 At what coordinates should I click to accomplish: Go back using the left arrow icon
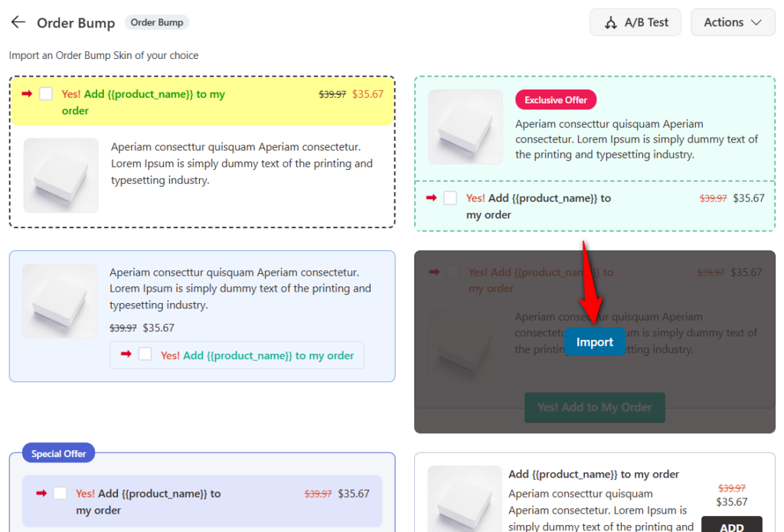(18, 22)
